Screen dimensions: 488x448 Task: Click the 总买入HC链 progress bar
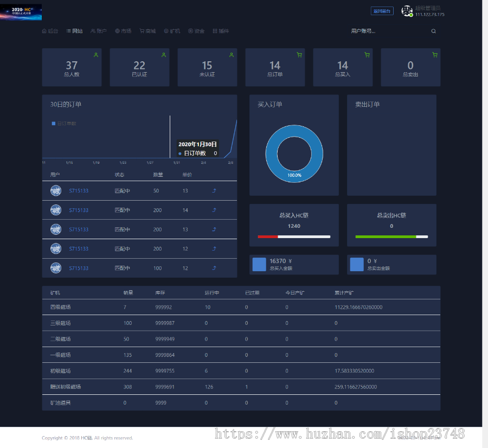point(294,237)
